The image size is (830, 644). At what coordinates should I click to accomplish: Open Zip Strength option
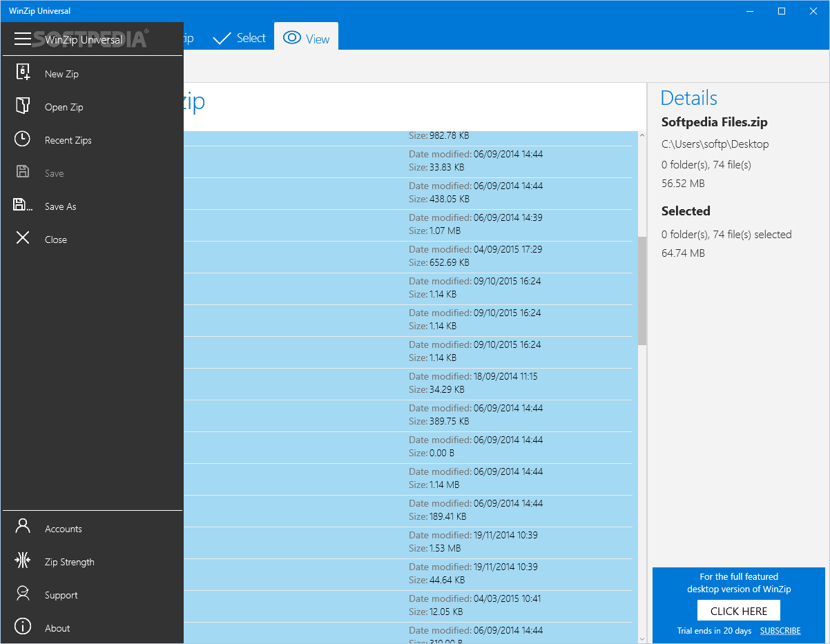(x=92, y=561)
